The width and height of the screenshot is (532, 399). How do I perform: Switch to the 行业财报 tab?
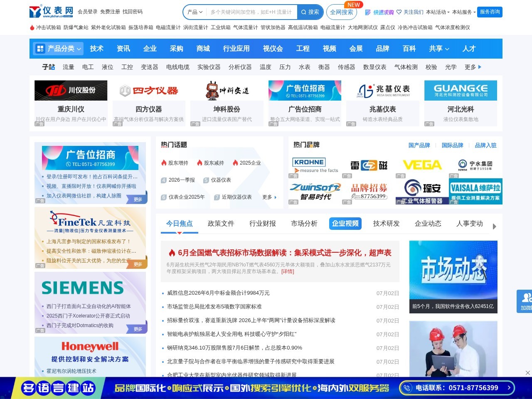coord(262,224)
